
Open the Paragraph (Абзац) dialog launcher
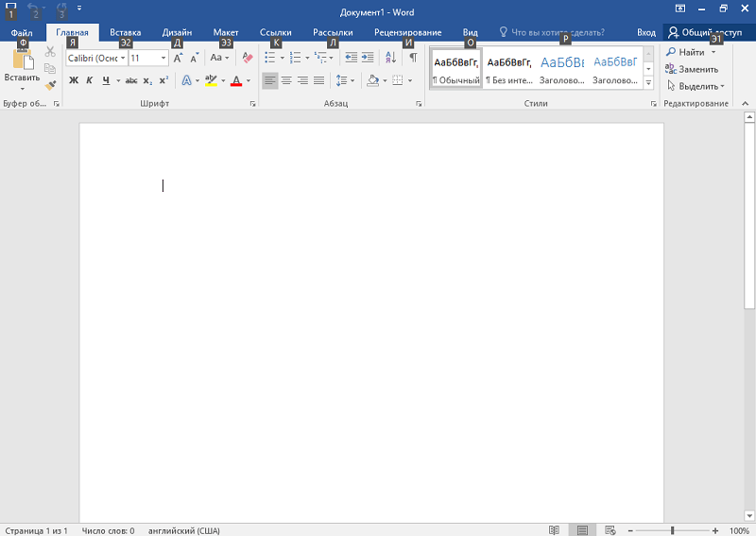(419, 104)
